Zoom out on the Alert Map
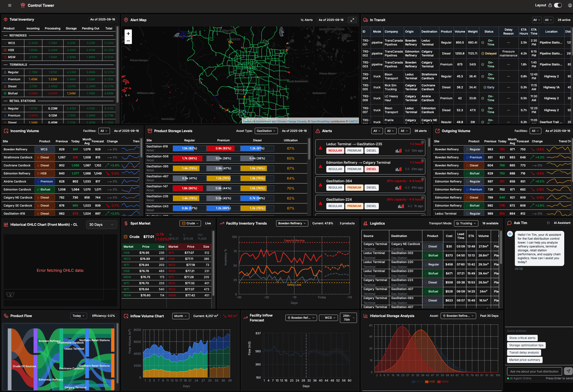 point(128,41)
